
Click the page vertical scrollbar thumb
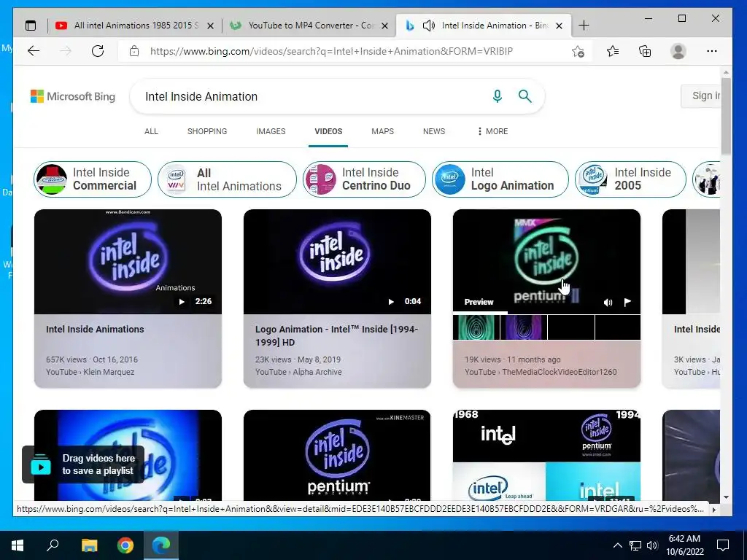click(726, 116)
